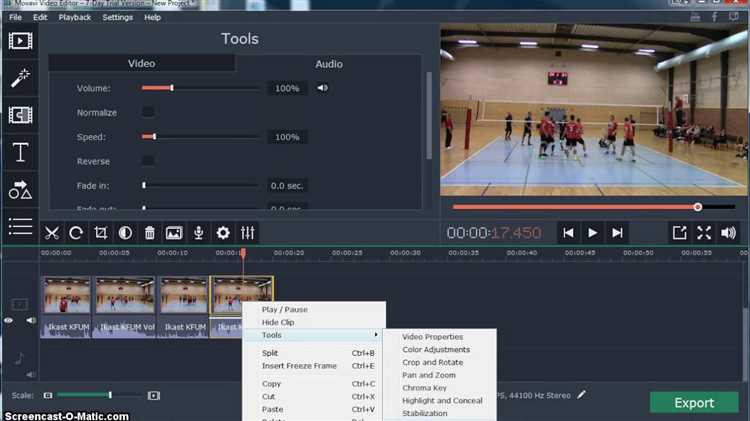Click the Split scissors icon
Image resolution: width=750 pixels, height=421 pixels.
coord(52,233)
